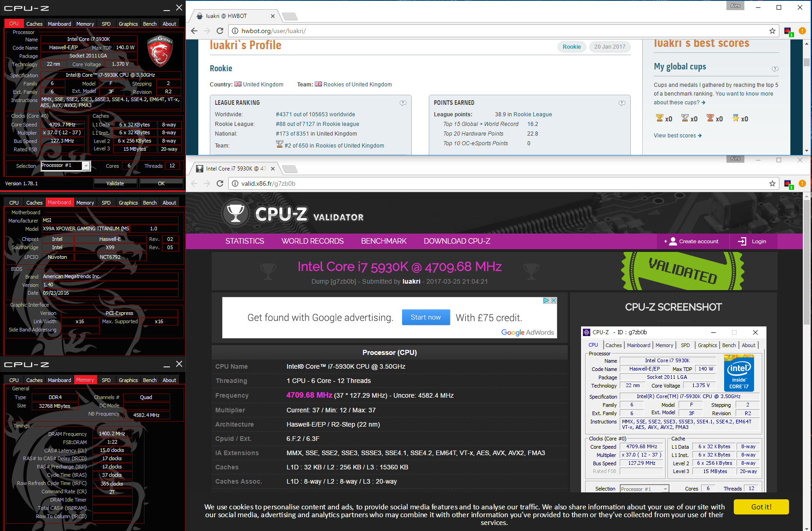Screen dimensions: 812x531
Task: Open View best scores link
Action: click(678, 136)
